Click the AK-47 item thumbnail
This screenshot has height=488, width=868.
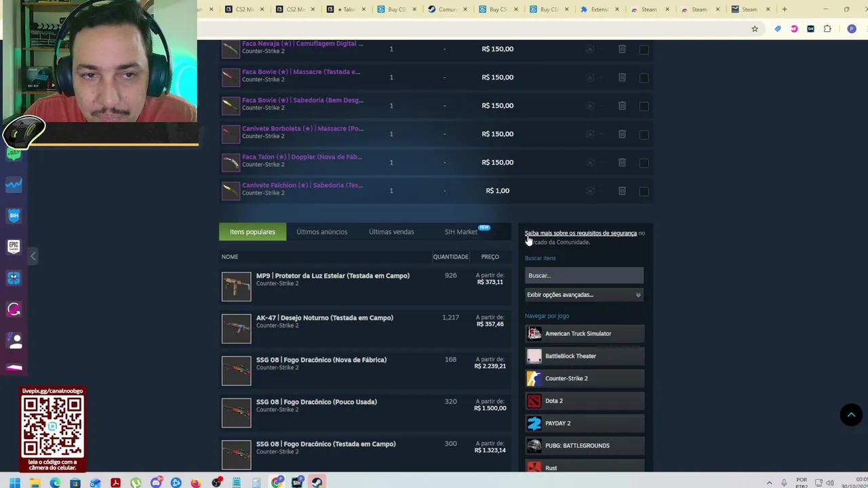click(x=236, y=328)
